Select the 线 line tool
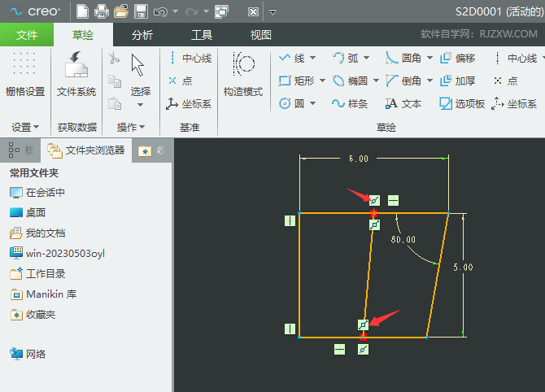Viewport: 545px width, 392px height. pyautogui.click(x=292, y=58)
